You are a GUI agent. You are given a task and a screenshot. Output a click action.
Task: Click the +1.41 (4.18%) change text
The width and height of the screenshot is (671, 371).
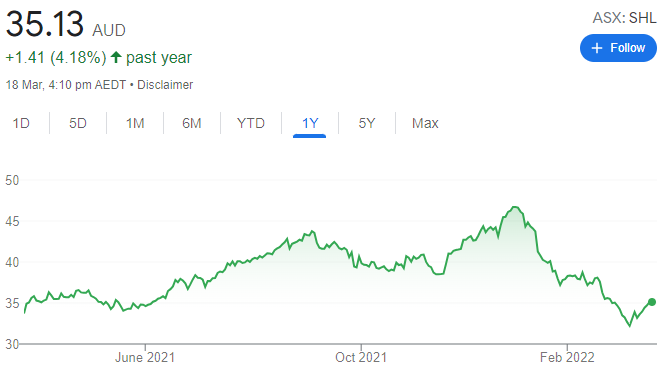56,57
